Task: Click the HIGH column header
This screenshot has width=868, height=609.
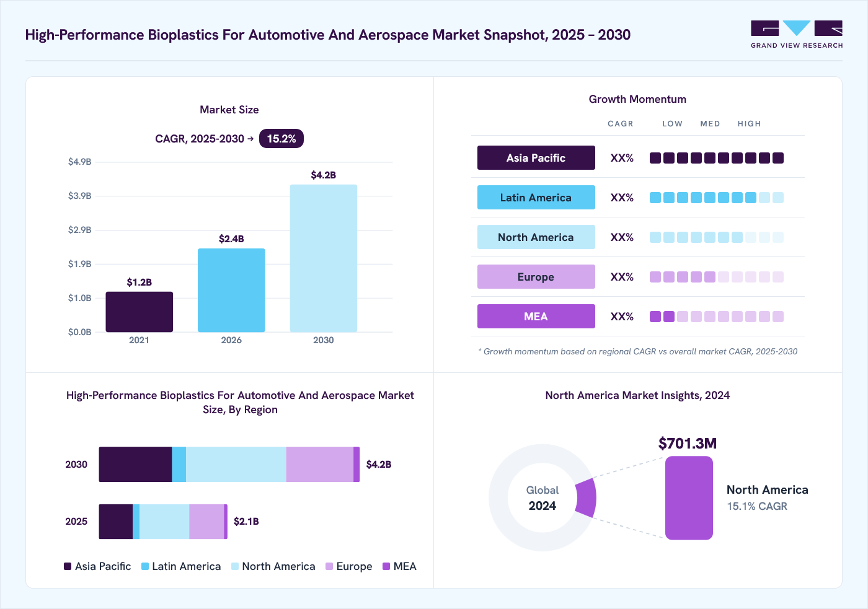Action: (x=749, y=124)
